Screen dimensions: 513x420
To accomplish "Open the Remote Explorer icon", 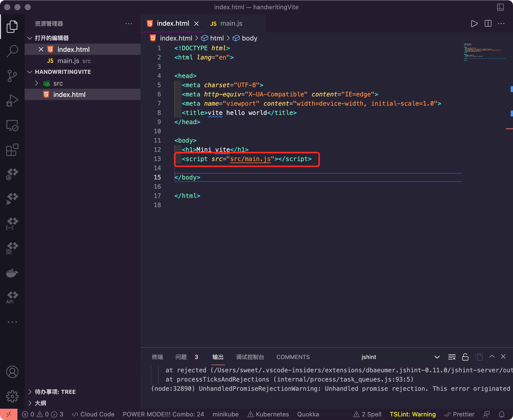I will 12,125.
